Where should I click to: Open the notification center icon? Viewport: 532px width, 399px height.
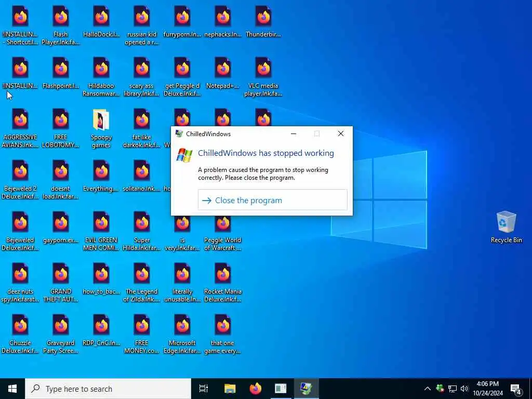(x=516, y=389)
